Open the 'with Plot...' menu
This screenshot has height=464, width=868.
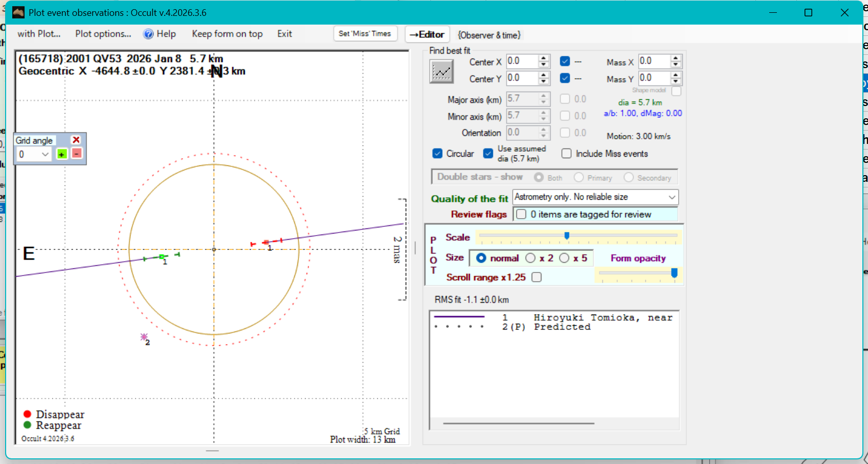39,34
